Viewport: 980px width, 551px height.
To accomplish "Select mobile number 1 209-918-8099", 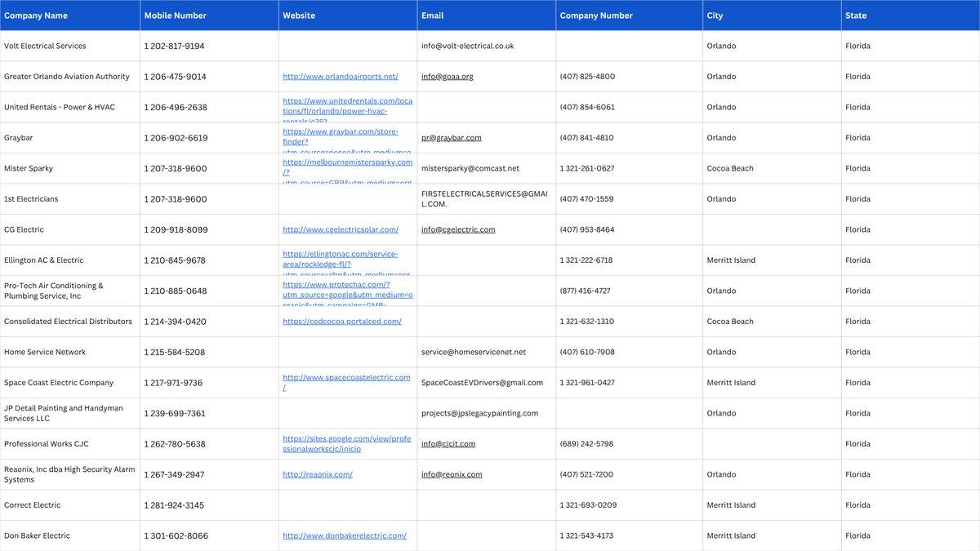I will tap(209, 229).
